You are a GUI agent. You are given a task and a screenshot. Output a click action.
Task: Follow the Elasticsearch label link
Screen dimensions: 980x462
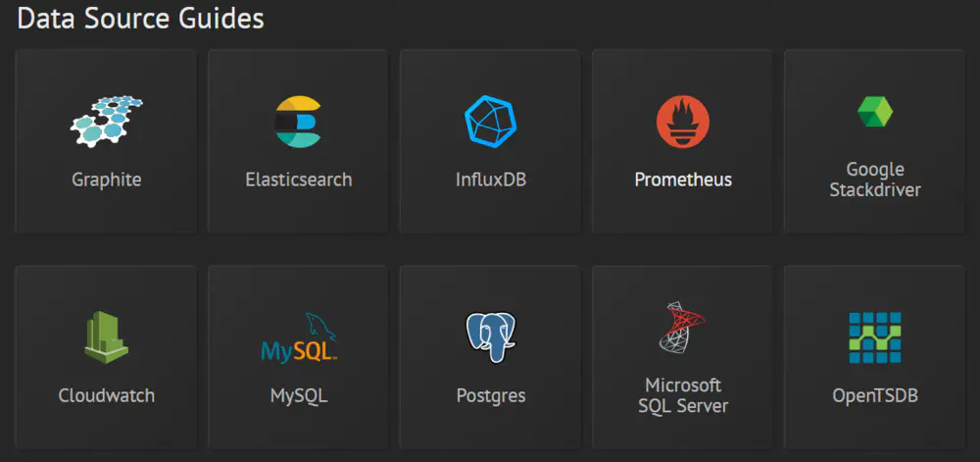click(x=299, y=180)
